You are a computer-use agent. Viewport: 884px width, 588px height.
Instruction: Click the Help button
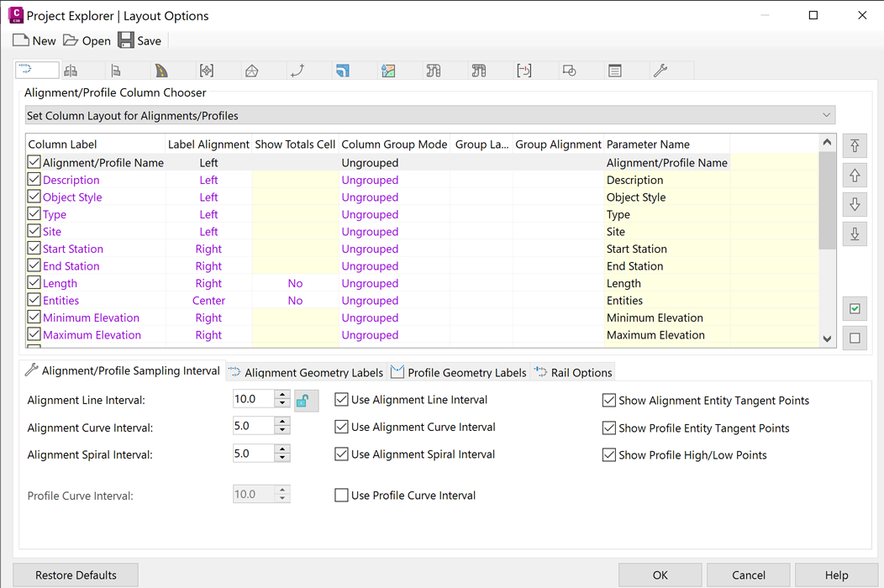837,575
